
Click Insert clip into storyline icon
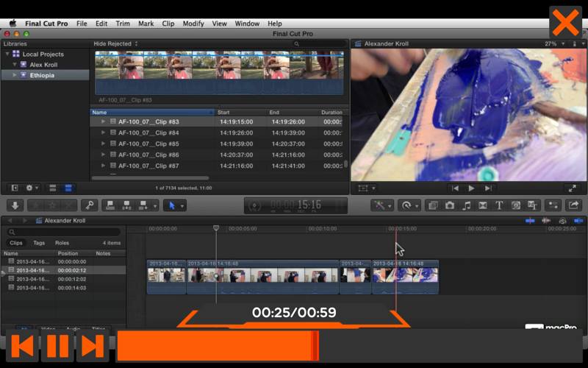click(x=126, y=205)
